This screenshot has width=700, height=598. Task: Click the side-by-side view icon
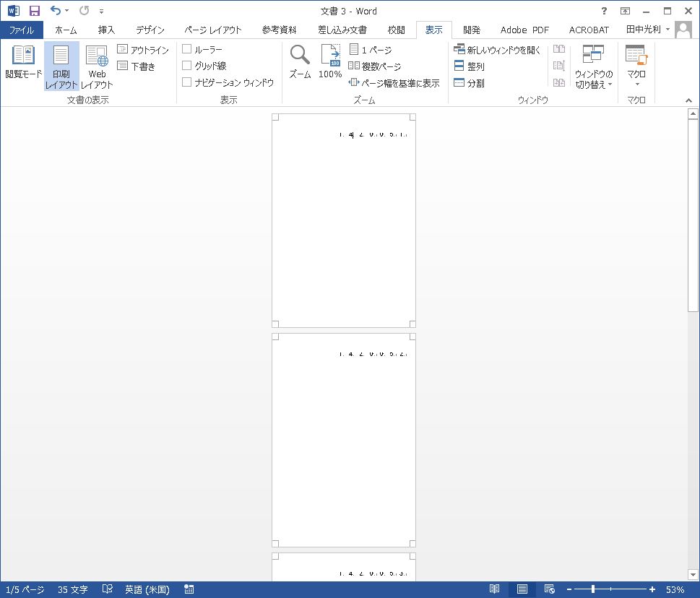[559, 49]
